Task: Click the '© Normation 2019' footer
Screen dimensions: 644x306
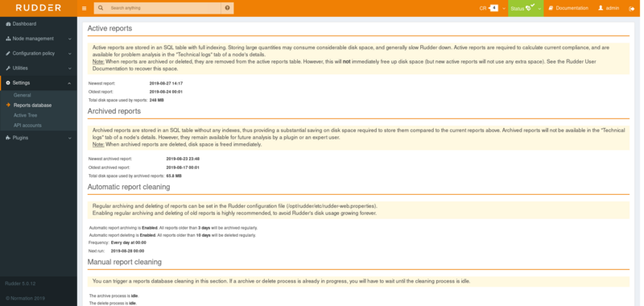Action: point(25,299)
